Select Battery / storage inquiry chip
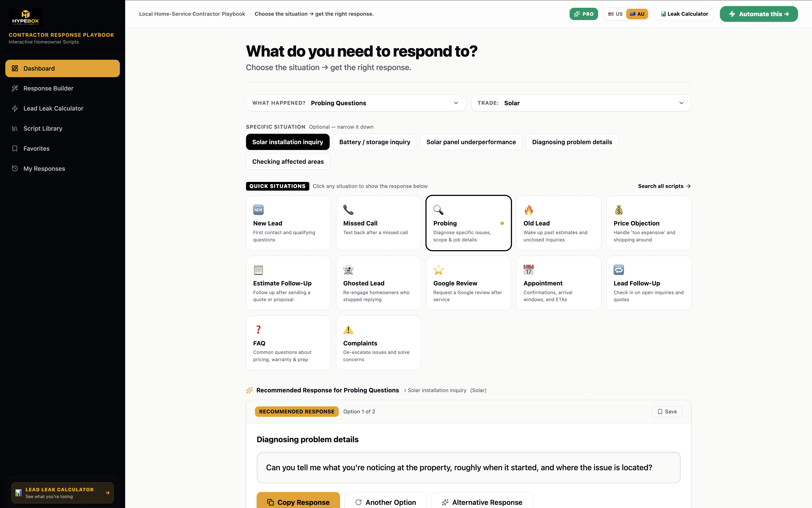 click(374, 142)
